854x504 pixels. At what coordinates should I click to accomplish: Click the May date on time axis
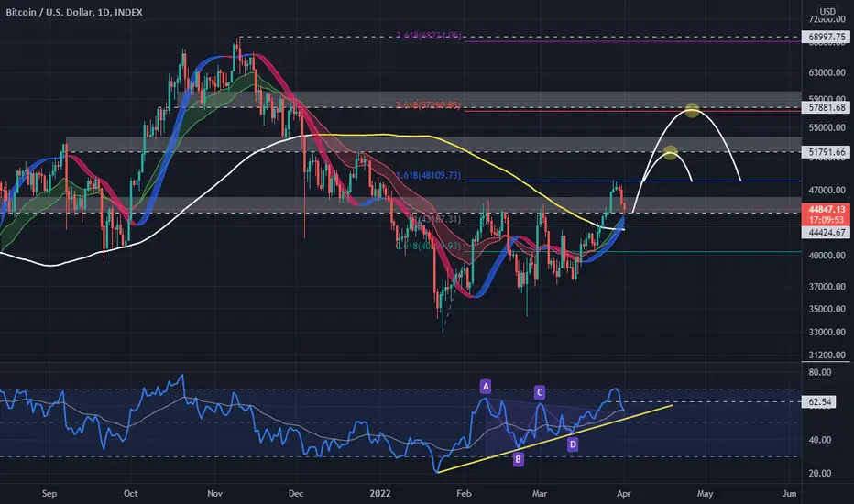(x=705, y=494)
